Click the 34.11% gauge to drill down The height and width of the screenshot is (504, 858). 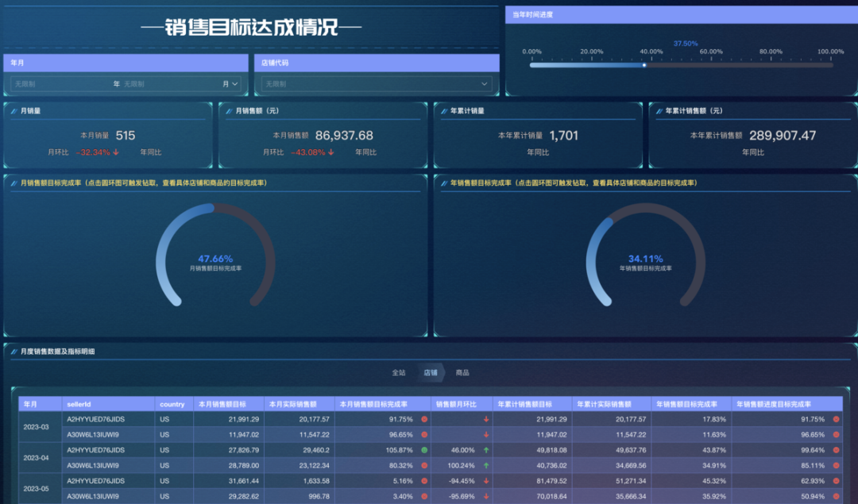coord(643,258)
